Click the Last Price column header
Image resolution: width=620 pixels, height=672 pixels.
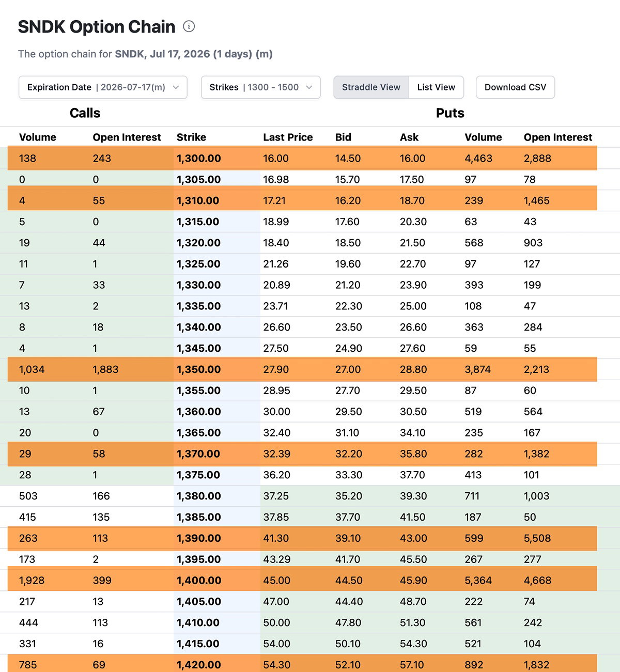pyautogui.click(x=288, y=137)
